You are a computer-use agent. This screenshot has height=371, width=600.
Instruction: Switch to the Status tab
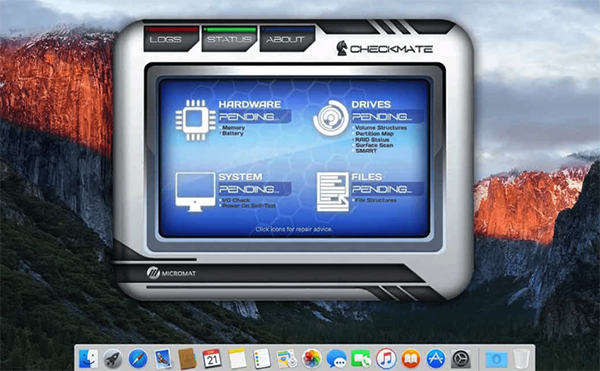point(229,39)
